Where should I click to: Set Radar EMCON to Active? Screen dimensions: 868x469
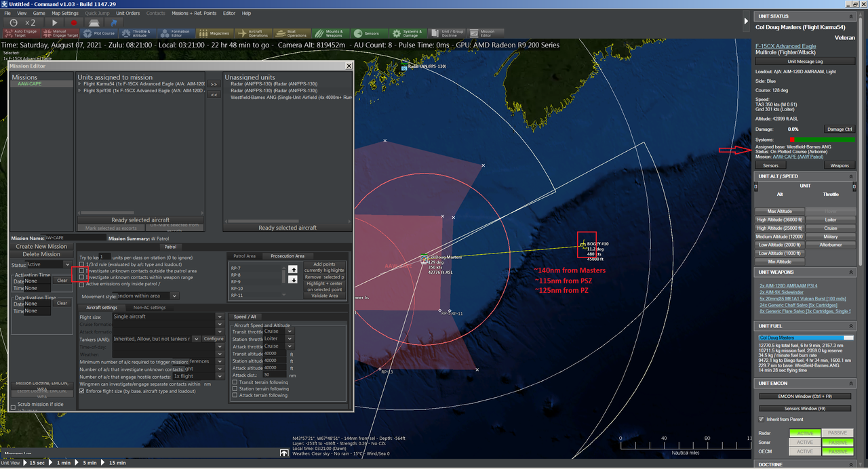click(804, 432)
